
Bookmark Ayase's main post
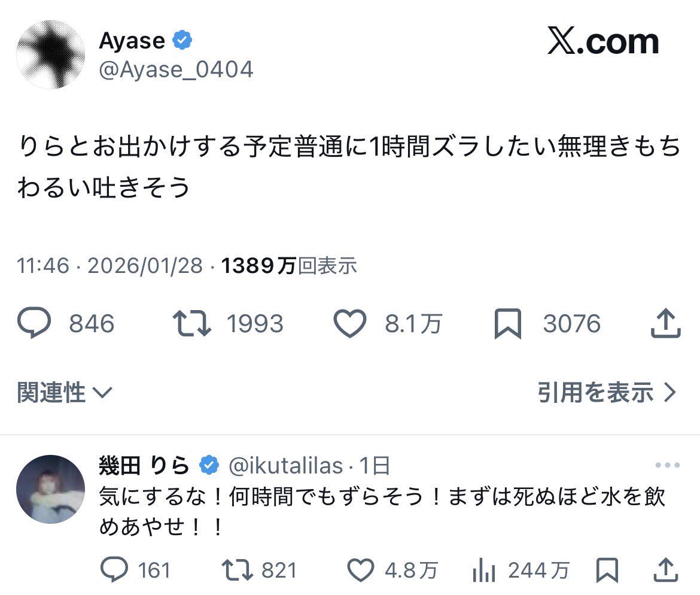click(507, 324)
